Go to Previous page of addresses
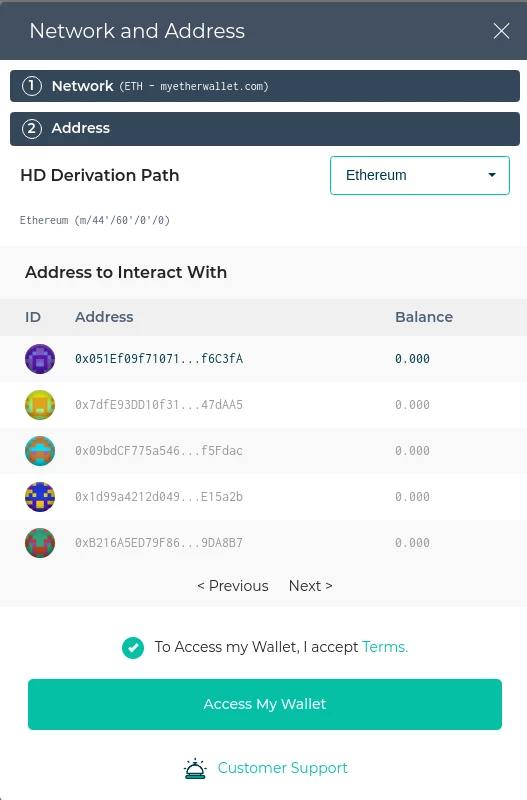The height and width of the screenshot is (800, 527). coord(233,586)
